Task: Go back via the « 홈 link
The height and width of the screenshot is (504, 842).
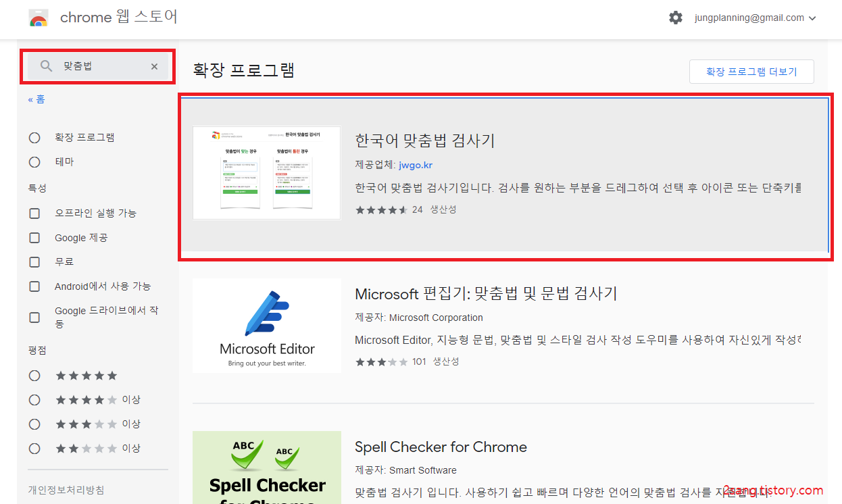Action: (x=36, y=99)
